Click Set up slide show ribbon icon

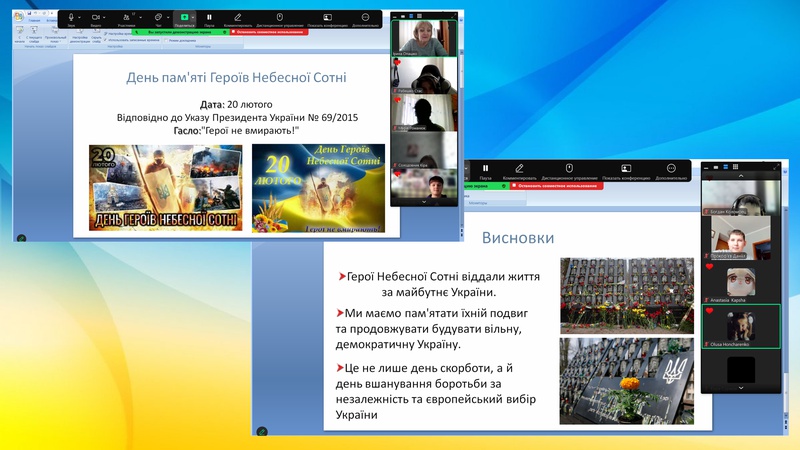[x=80, y=34]
